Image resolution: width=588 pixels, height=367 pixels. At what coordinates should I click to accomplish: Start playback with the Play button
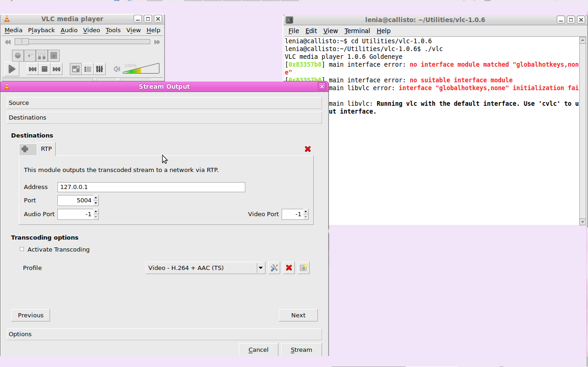(11, 69)
